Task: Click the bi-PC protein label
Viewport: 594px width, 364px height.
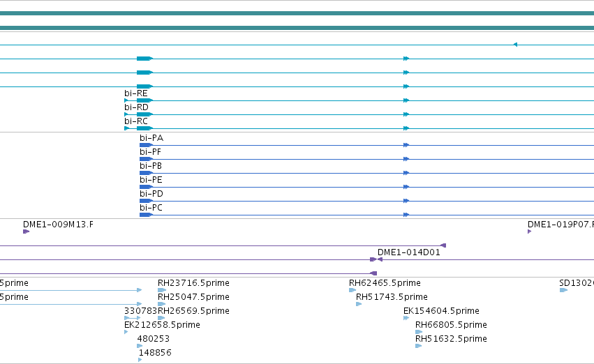Action: 151,208
